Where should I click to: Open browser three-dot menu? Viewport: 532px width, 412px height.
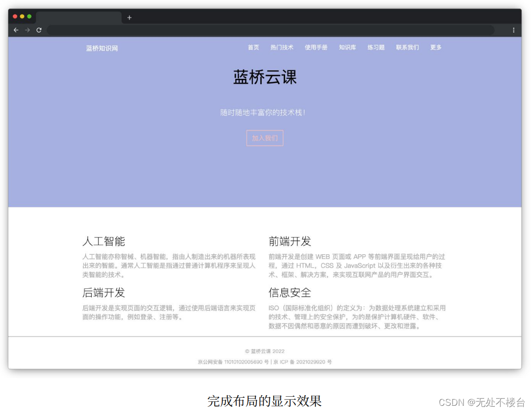(513, 30)
